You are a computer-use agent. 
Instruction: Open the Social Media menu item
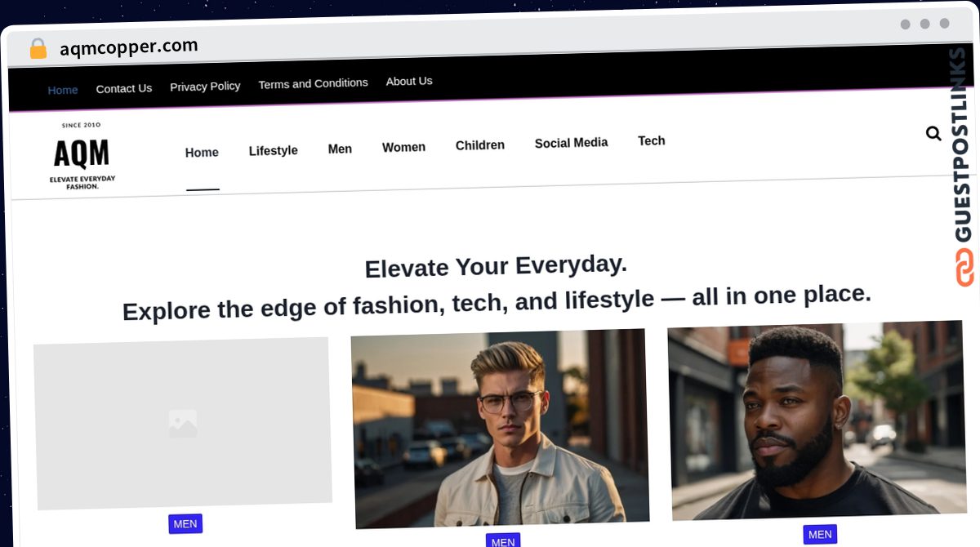(571, 143)
